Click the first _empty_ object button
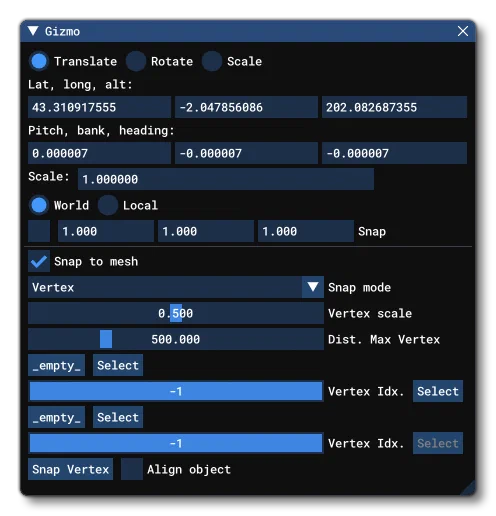The image size is (496, 516). [56, 365]
